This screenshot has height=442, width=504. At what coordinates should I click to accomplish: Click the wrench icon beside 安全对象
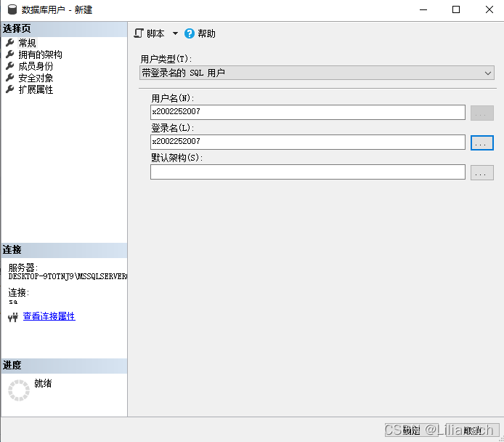[10, 77]
